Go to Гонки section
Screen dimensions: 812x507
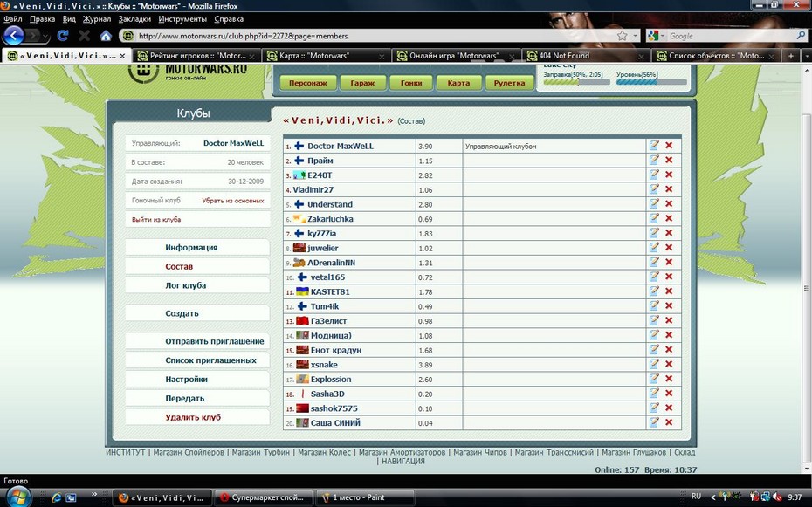pos(411,83)
